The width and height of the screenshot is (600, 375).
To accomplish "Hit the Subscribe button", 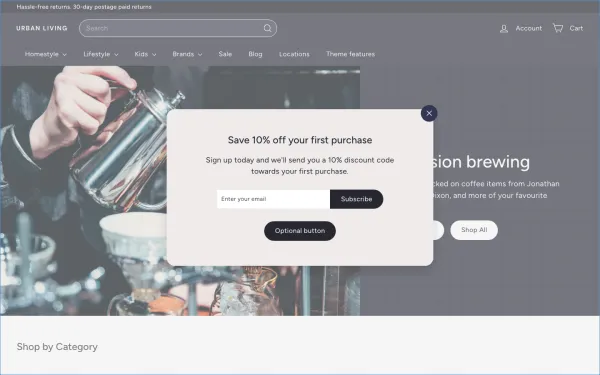I will coord(356,199).
